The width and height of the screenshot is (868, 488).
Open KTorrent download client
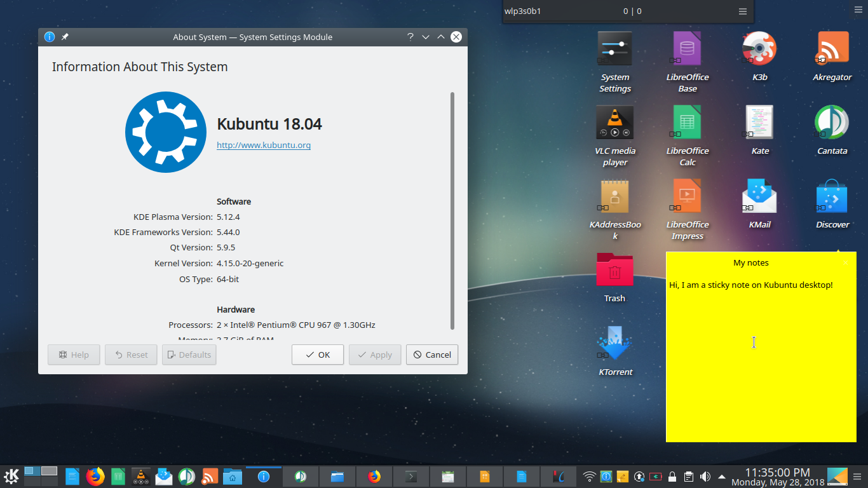click(x=614, y=343)
